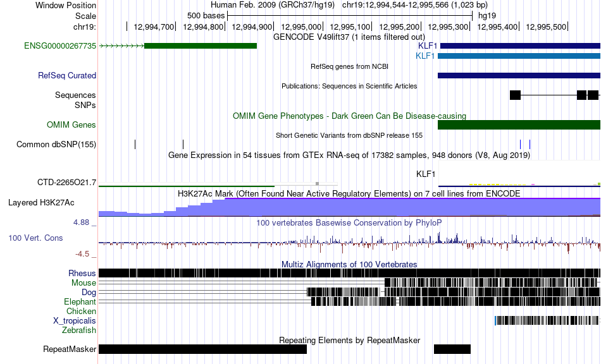Click the GENCODE V49lift37 track title

pyautogui.click(x=349, y=37)
